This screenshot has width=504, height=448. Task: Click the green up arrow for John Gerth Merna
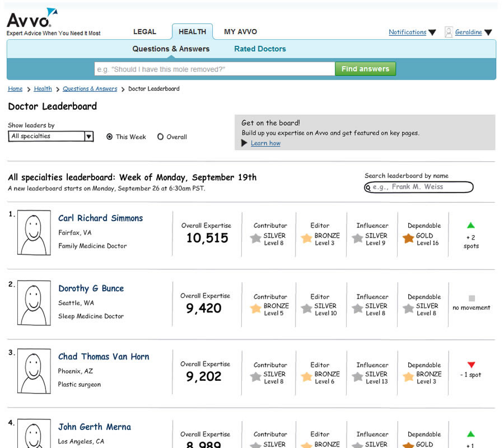[471, 434]
